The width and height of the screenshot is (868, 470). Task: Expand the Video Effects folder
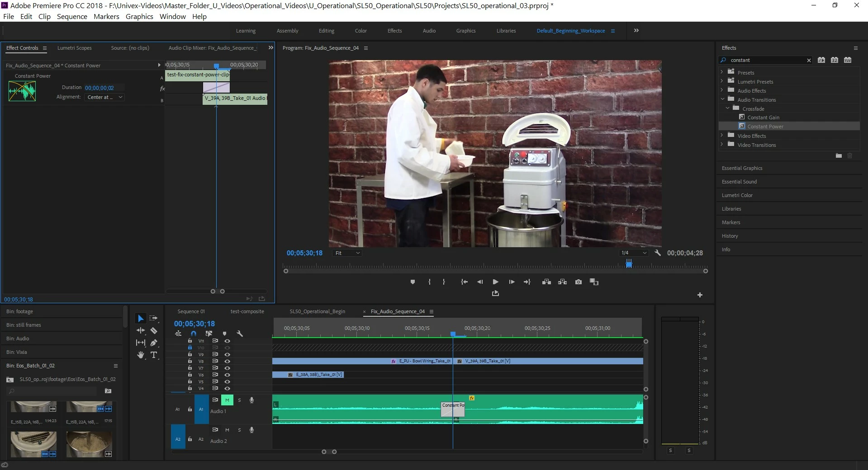[722, 135]
